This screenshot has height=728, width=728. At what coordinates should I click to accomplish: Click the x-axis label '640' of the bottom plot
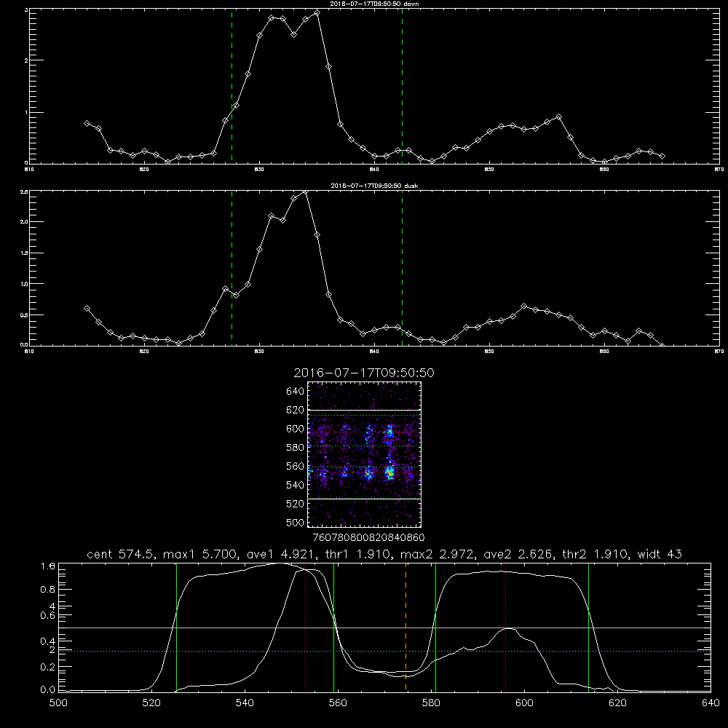(x=711, y=703)
